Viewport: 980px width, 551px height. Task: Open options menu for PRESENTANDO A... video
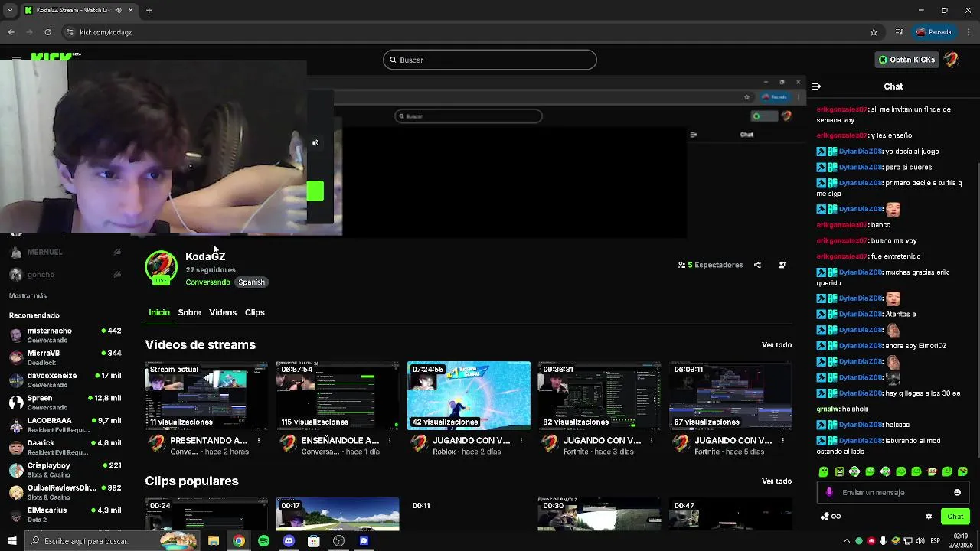click(x=259, y=441)
